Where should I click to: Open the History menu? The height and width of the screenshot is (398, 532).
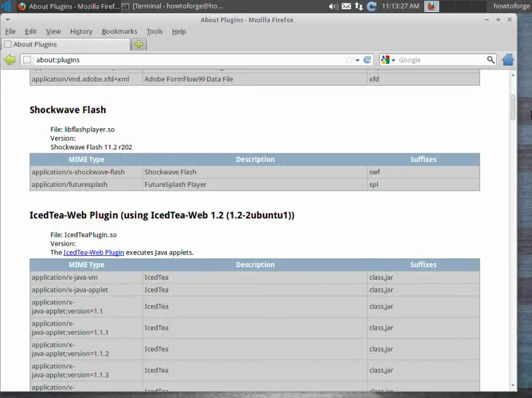[81, 31]
